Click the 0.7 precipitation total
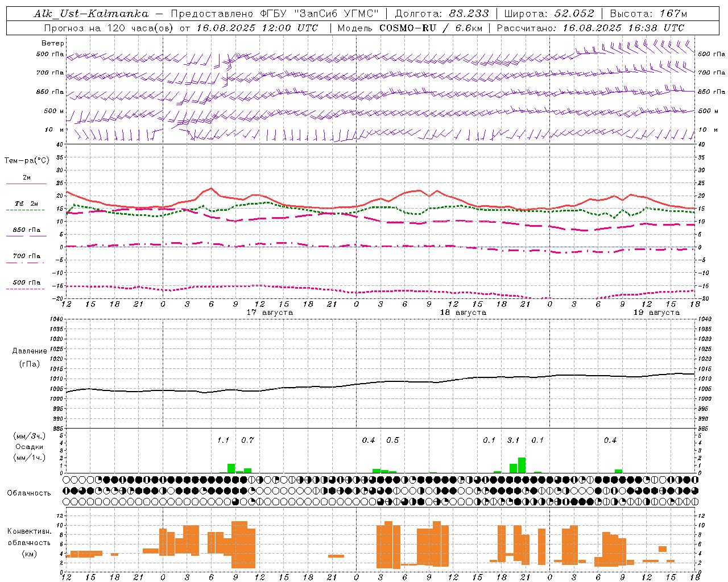728x582 pixels. [x=247, y=440]
